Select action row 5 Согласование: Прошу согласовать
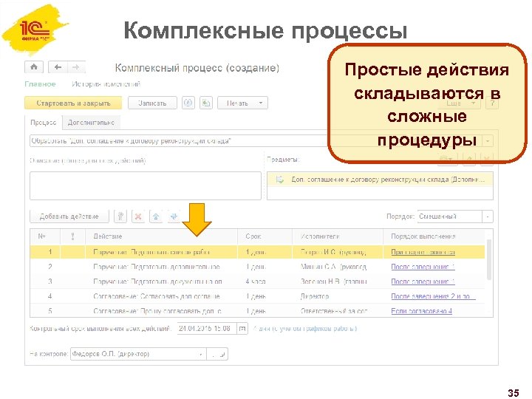The height and width of the screenshot is (399, 532). (257, 311)
